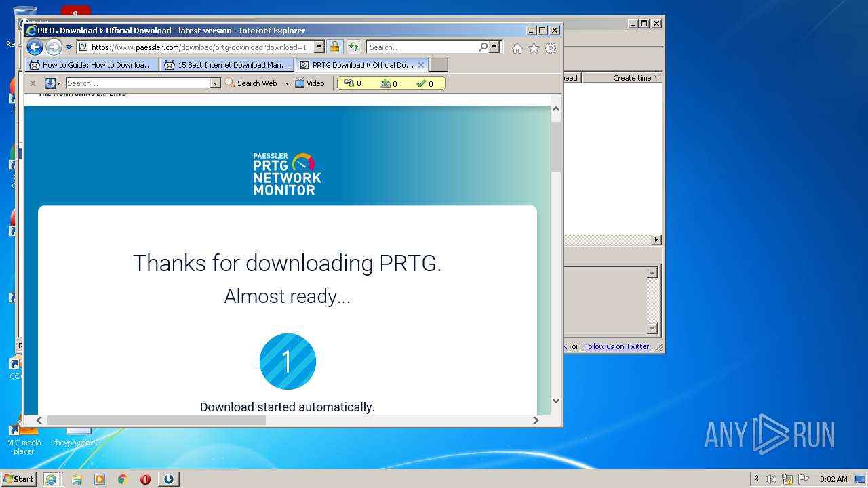Viewport: 868px width, 488px height.
Task: Click the countdown circle showing 1
Action: tap(288, 361)
